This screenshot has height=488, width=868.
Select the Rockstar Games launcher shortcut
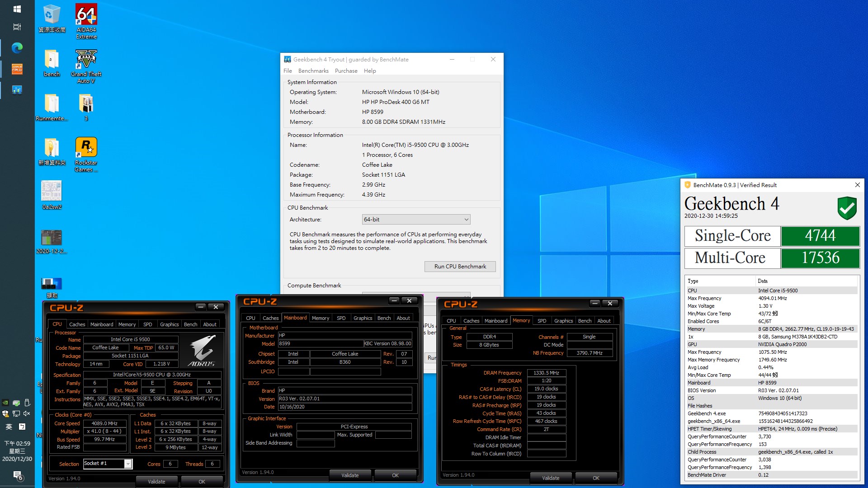point(86,155)
